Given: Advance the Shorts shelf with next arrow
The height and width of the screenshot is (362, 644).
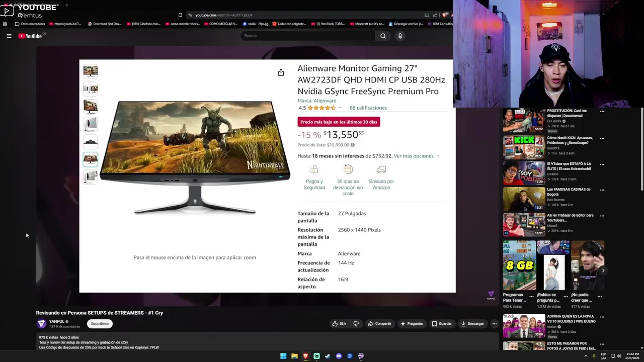Looking at the screenshot, I should click(x=603, y=270).
